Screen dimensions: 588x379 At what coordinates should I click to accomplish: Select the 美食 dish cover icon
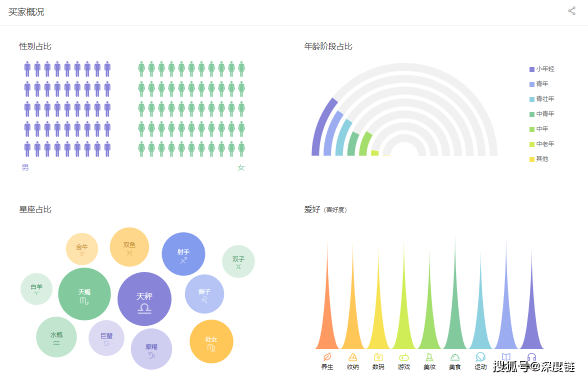(x=455, y=357)
